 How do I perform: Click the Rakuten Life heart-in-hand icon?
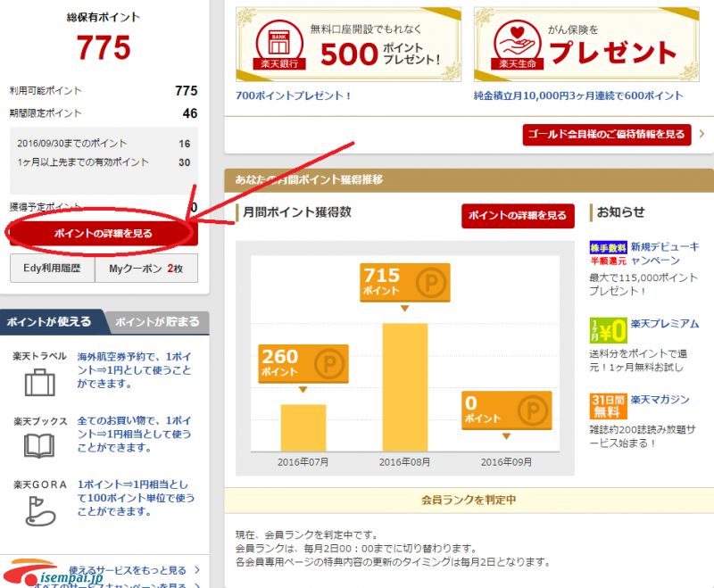pyautogui.click(x=518, y=44)
